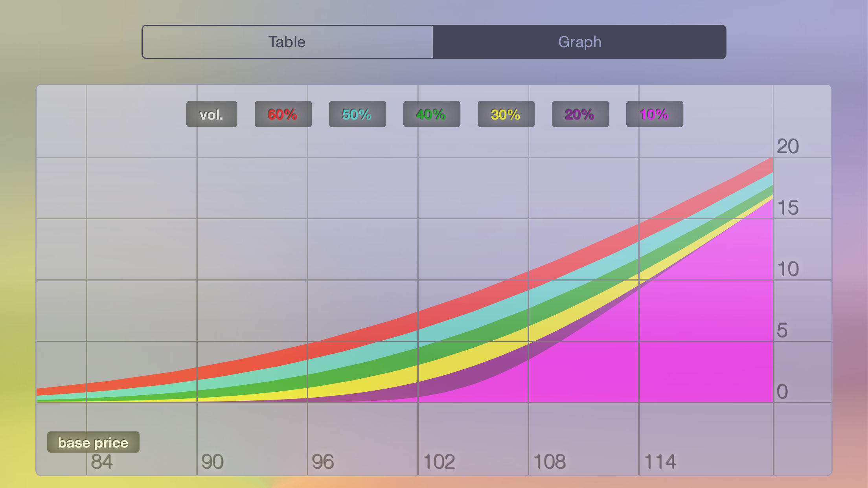
Task: Click the 108 x-axis label
Action: pos(550,462)
